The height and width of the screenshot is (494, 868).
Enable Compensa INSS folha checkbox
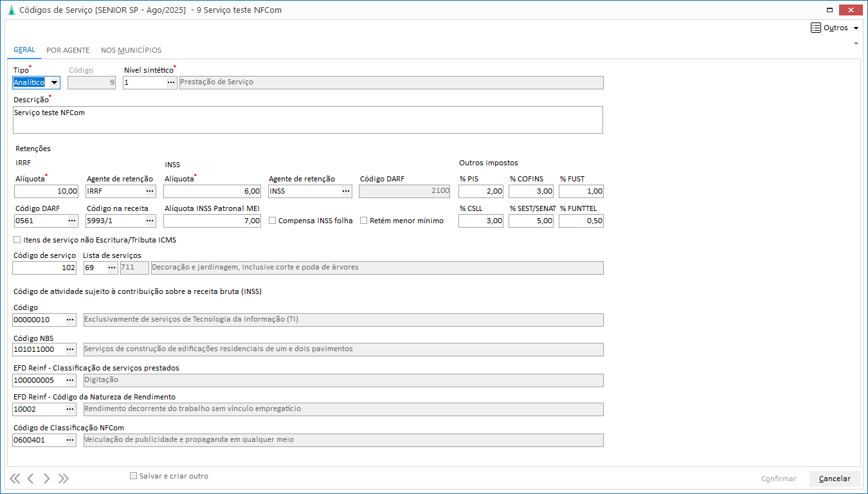coord(273,221)
